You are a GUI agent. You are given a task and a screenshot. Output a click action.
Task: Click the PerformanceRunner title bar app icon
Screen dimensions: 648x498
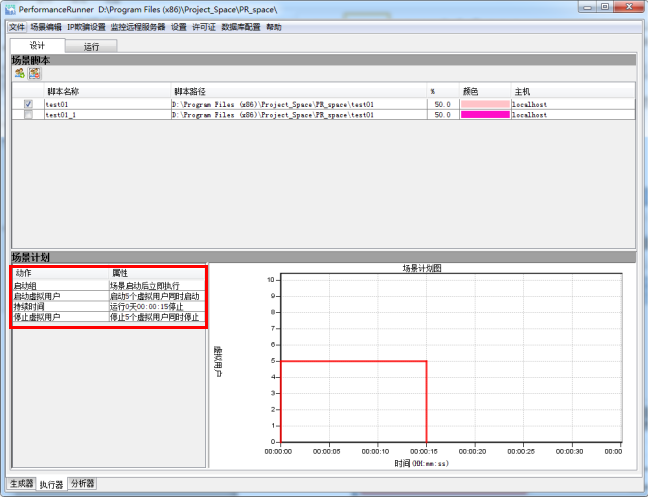tap(9, 8)
